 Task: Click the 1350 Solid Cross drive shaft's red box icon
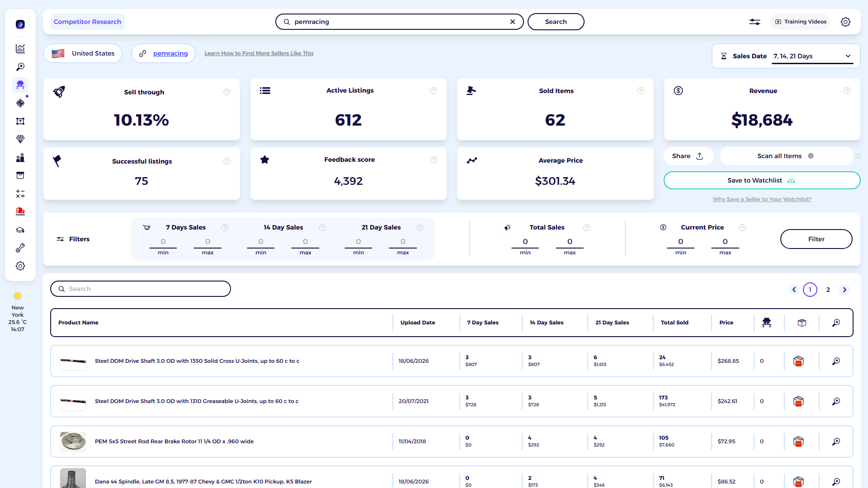pyautogui.click(x=798, y=361)
